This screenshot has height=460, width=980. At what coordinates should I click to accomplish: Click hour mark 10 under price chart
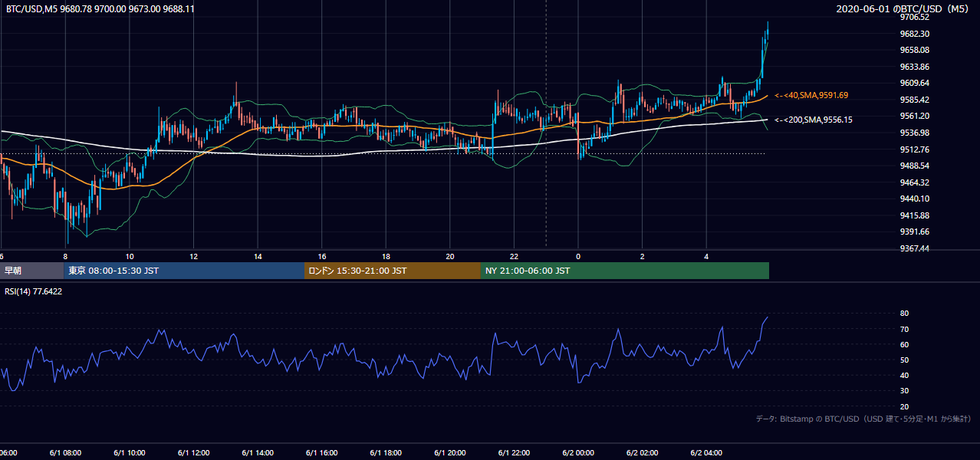130,256
